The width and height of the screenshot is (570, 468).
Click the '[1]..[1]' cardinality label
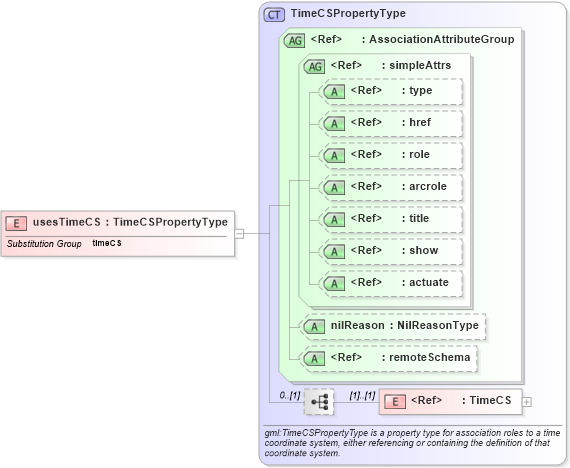pyautogui.click(x=362, y=395)
